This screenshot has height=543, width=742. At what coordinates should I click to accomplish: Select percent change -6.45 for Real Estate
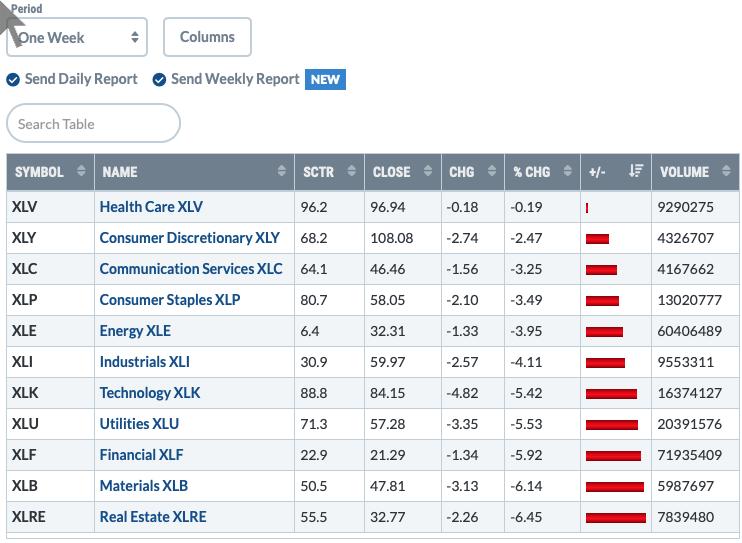tap(526, 517)
